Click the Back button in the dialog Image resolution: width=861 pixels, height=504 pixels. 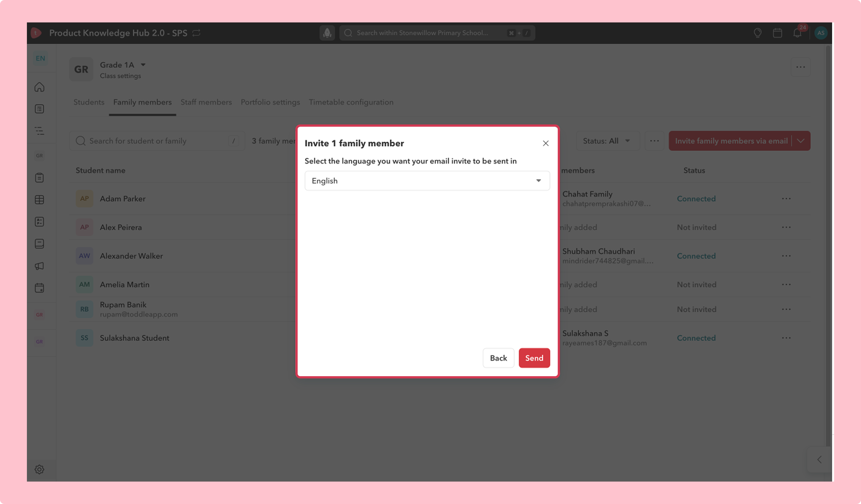coord(498,358)
